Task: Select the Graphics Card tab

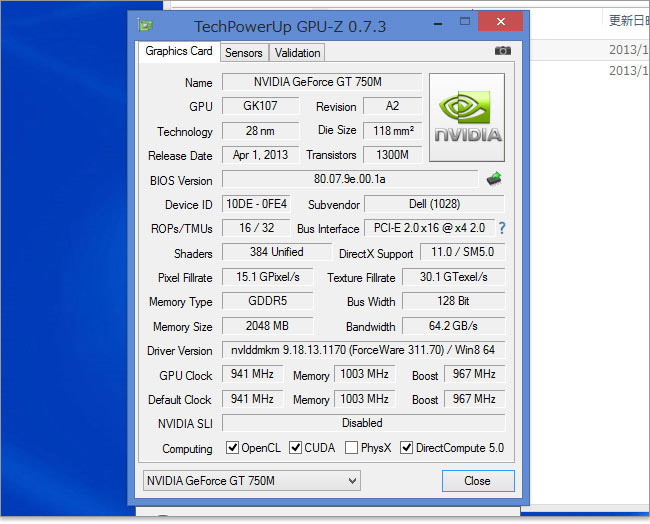Action: (179, 51)
